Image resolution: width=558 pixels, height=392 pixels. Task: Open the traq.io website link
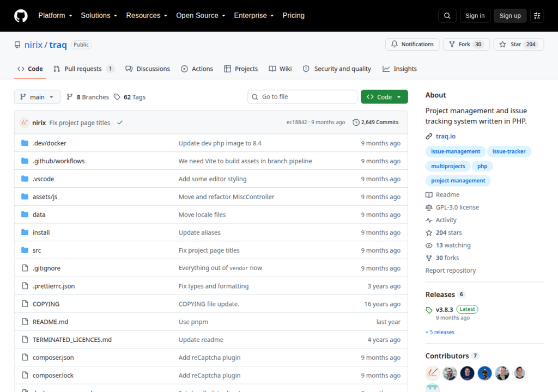(x=446, y=136)
